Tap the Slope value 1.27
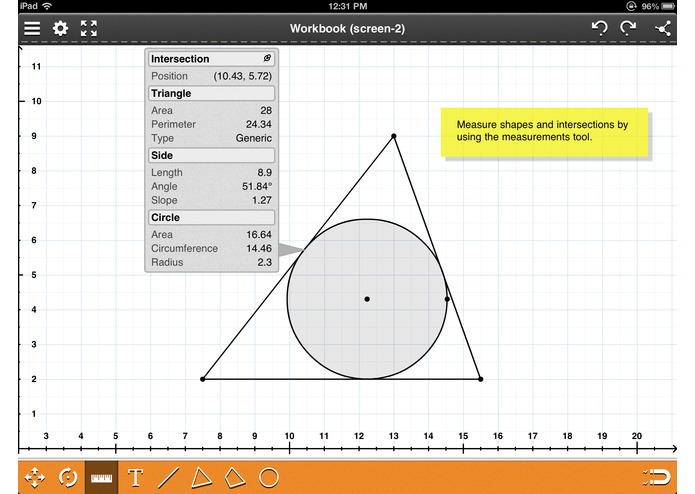Screen dimensions: 695x494 262,200
